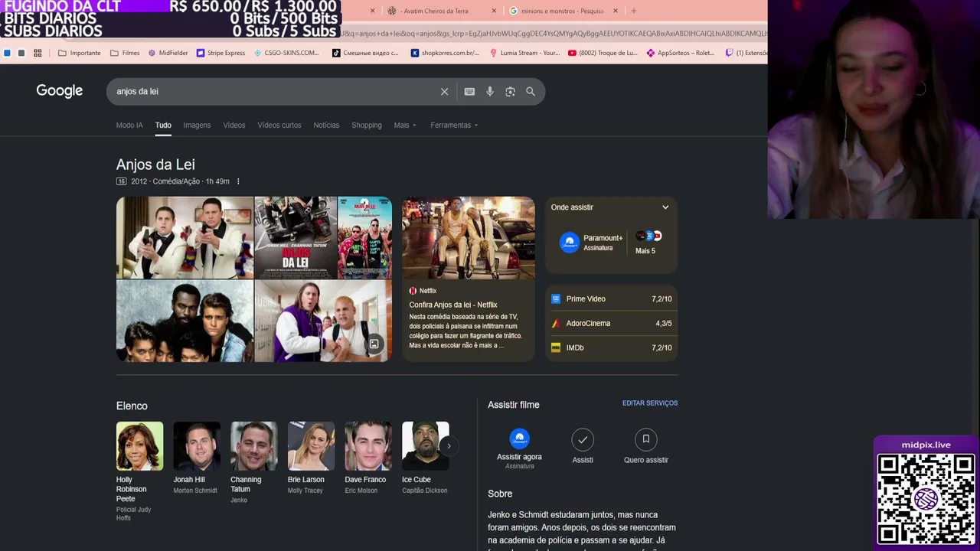Click the Assistir agora label
Viewport: 980px width, 551px height.
pyautogui.click(x=519, y=457)
